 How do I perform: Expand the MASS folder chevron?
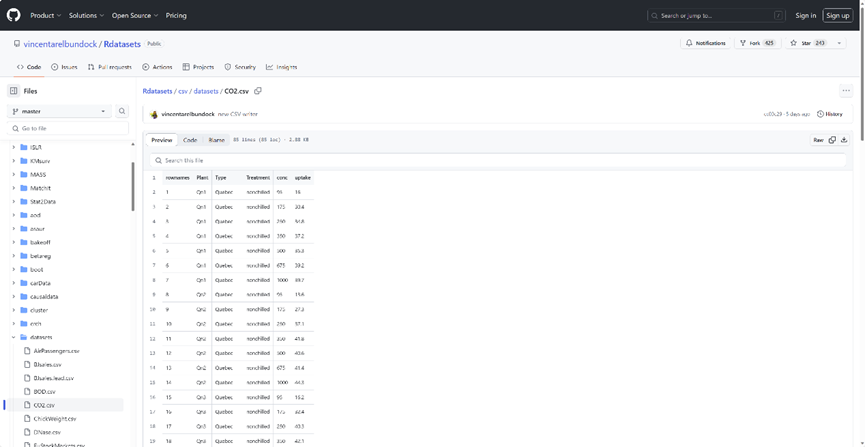[x=14, y=174]
